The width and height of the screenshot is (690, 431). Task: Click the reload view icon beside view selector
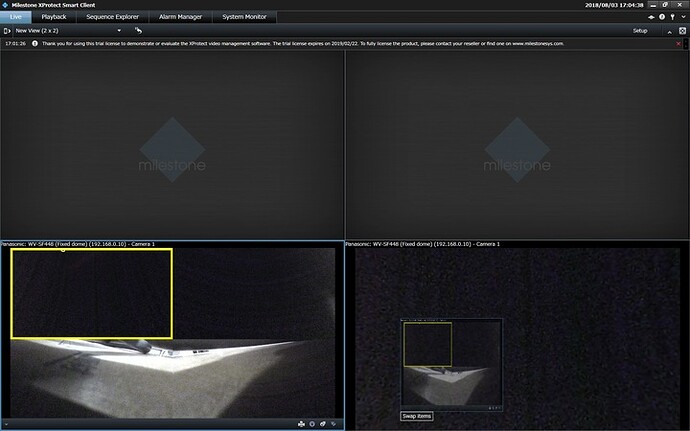[x=139, y=31]
